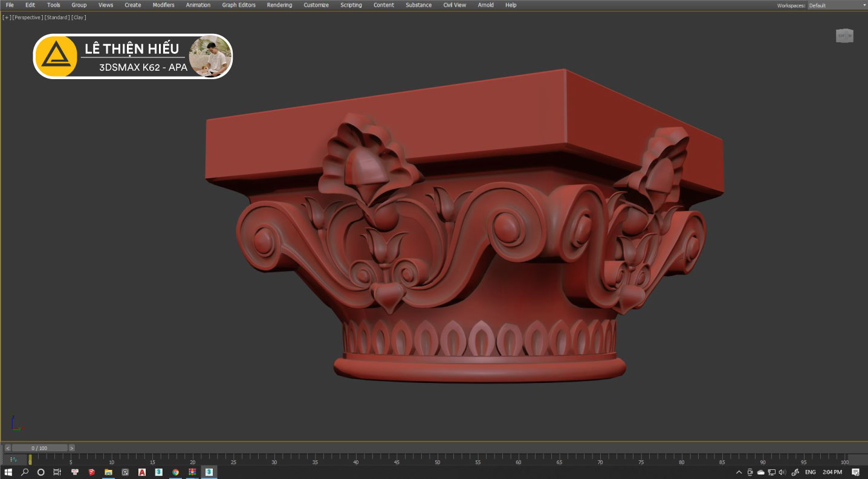The image size is (868, 479).
Task: Open Google Chrome from the taskbar
Action: [175, 472]
